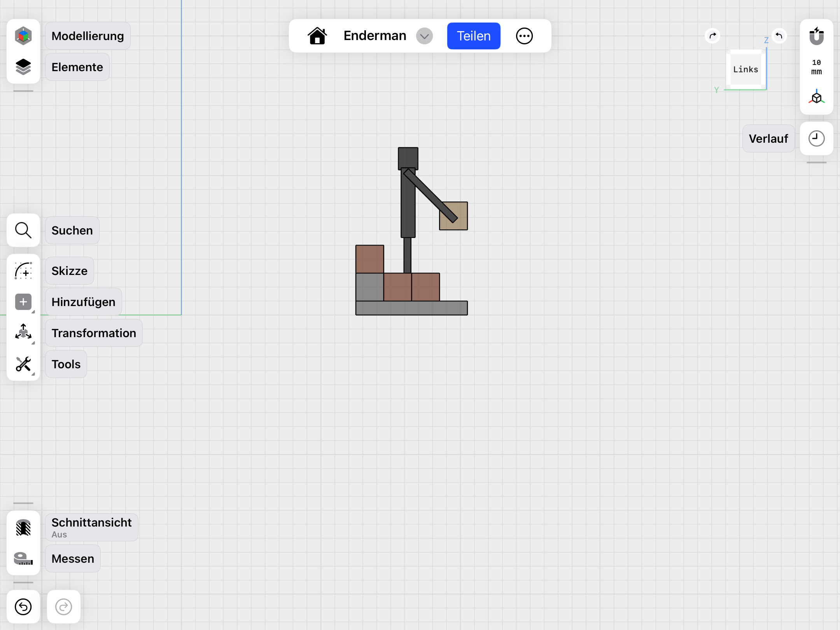Rotate view with counterclockwise arrow near cube
Screen dimensions: 840x630
(x=779, y=36)
